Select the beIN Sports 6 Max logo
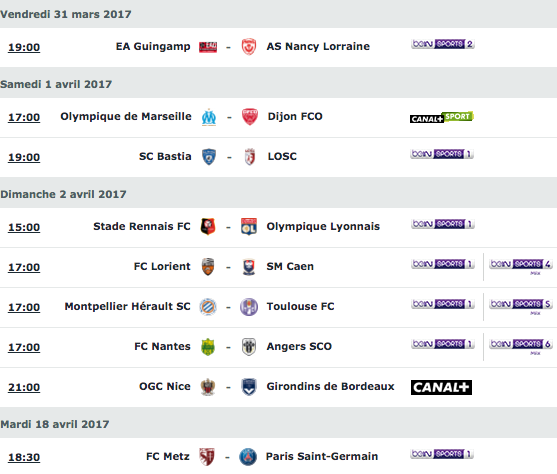The height and width of the screenshot is (474, 557). pyautogui.click(x=521, y=345)
